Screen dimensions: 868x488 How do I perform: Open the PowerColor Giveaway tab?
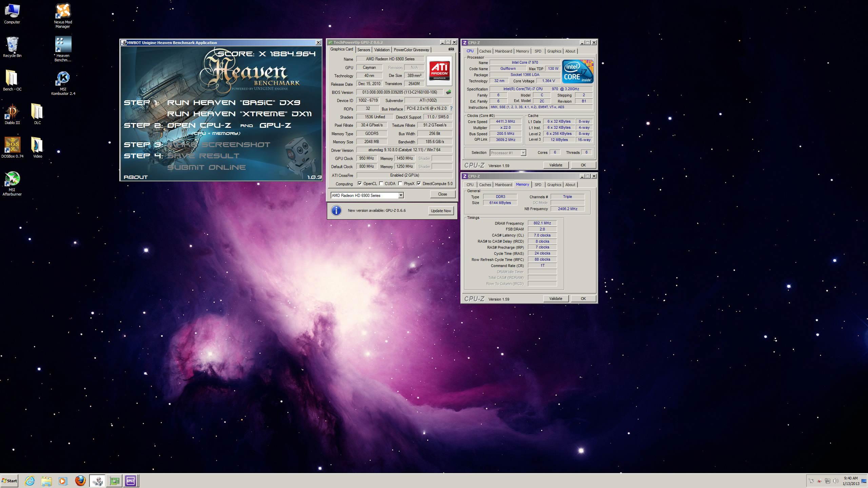pos(411,50)
